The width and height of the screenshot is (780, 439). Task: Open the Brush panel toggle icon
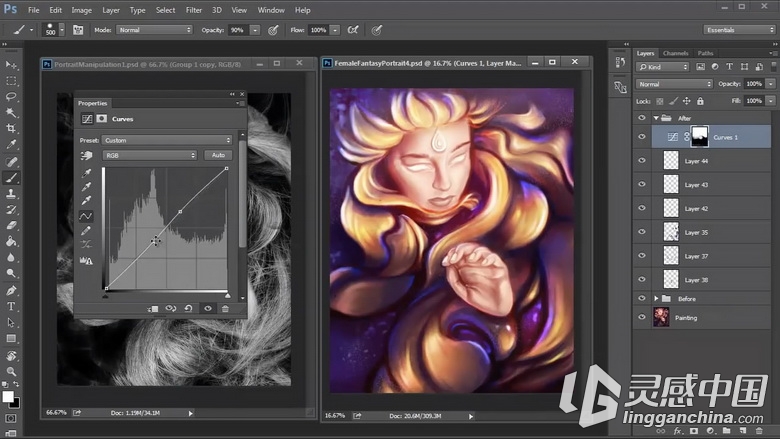78,30
